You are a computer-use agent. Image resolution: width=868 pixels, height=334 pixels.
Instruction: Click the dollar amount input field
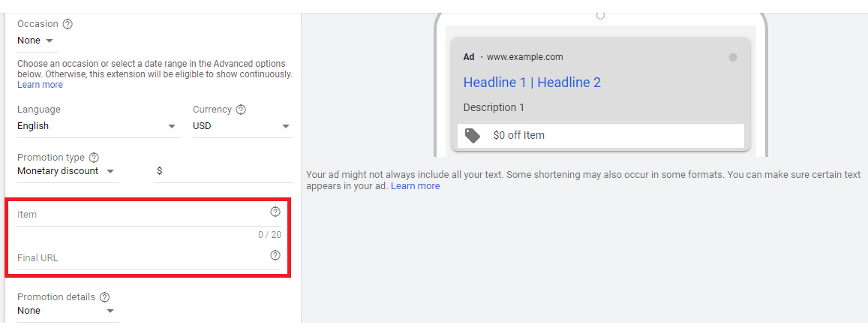click(223, 171)
